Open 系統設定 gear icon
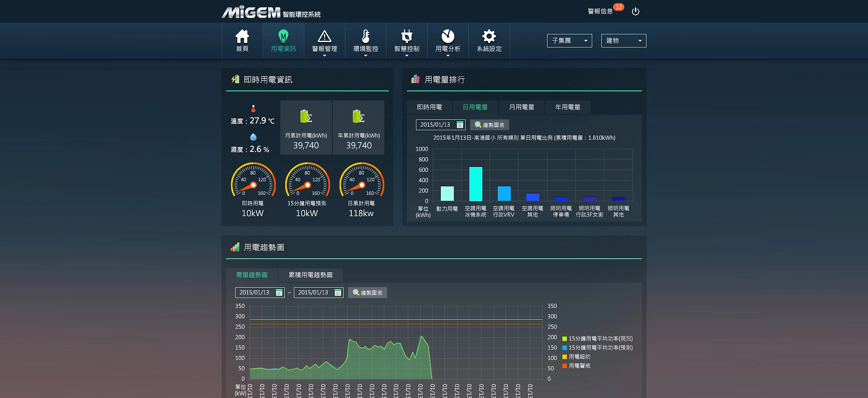This screenshot has height=398, width=868. pos(489,37)
